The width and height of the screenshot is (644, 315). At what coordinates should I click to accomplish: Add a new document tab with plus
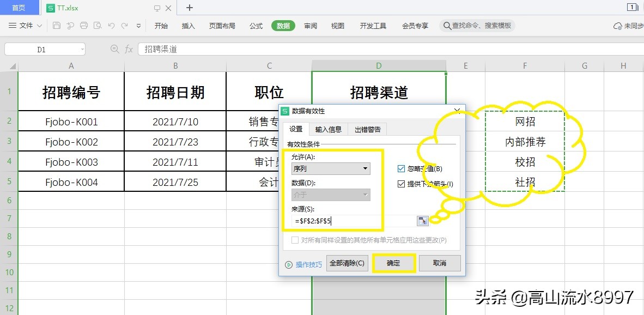coord(190,8)
